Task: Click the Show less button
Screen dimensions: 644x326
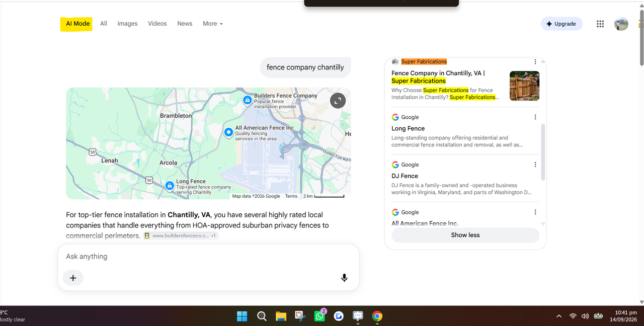Action: pos(465,235)
